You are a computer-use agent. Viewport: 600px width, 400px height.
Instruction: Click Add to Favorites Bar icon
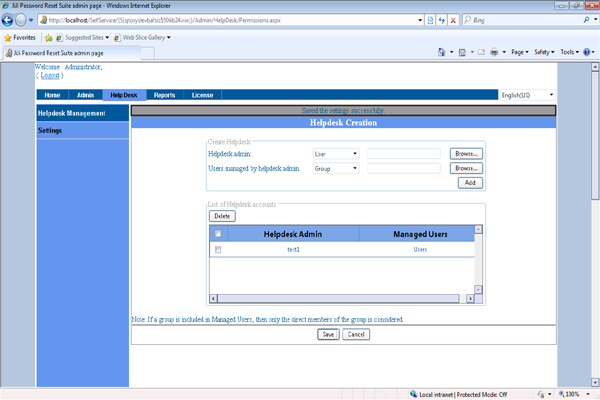click(49, 38)
